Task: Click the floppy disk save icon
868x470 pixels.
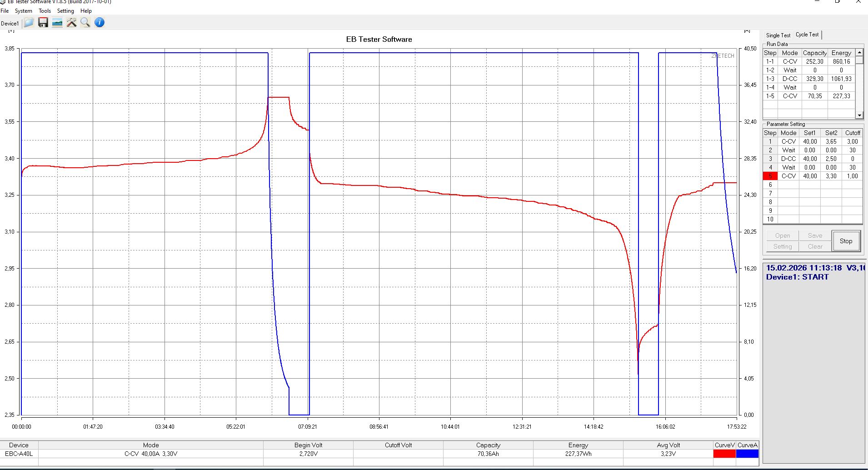Action: [43, 22]
